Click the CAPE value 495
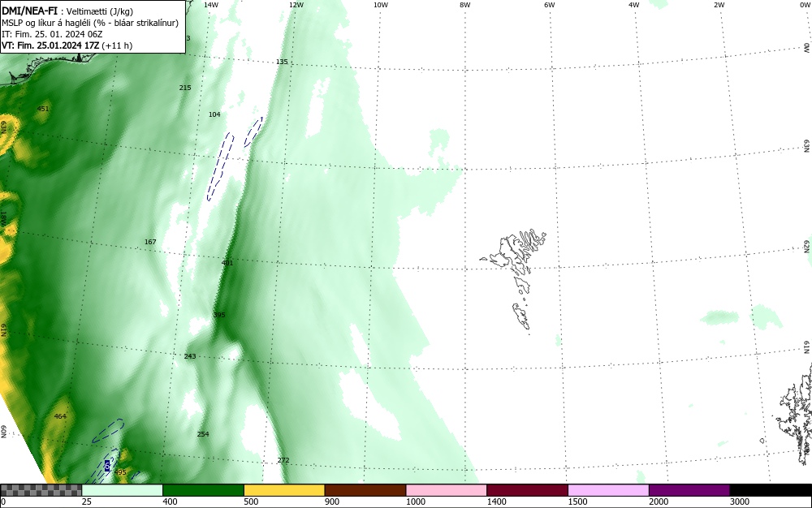The image size is (812, 508). (120, 472)
